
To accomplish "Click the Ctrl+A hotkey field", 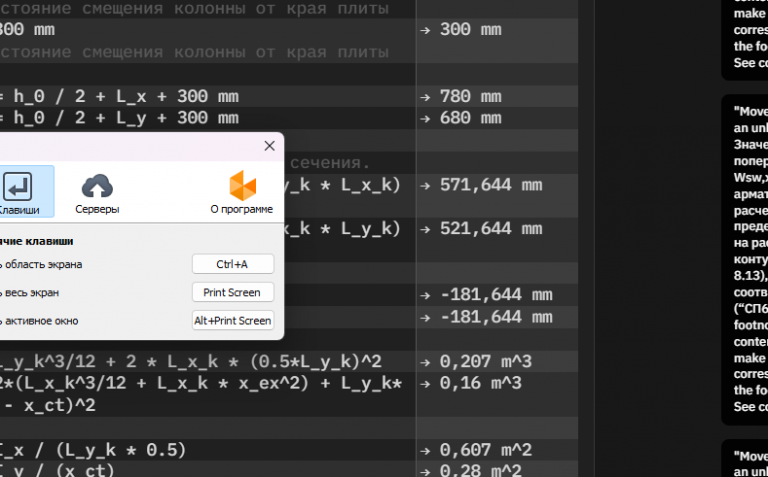I will pos(233,264).
